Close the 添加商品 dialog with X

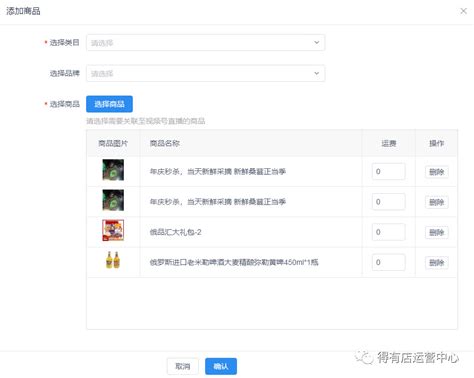point(463,11)
